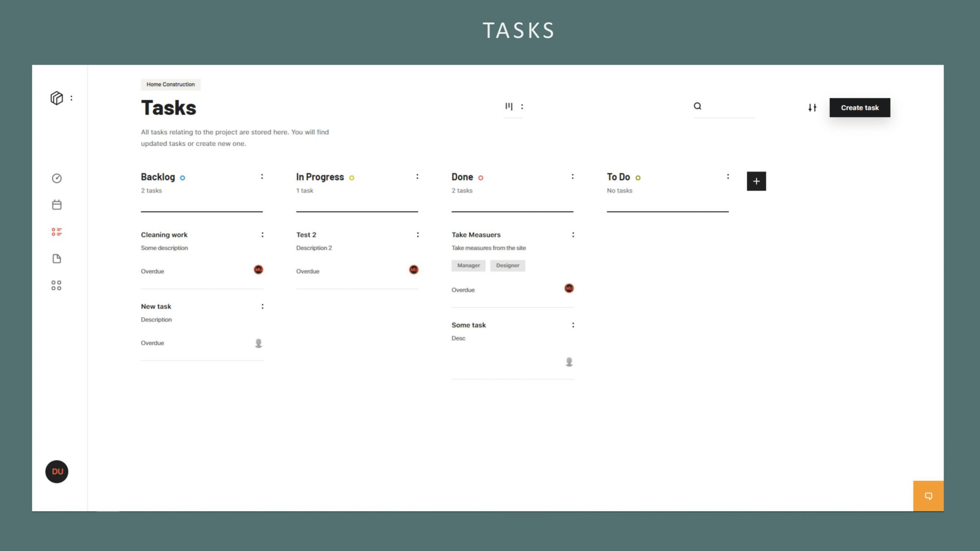This screenshot has height=551, width=980.
Task: Click the blue Backlog color dot
Action: (x=183, y=177)
